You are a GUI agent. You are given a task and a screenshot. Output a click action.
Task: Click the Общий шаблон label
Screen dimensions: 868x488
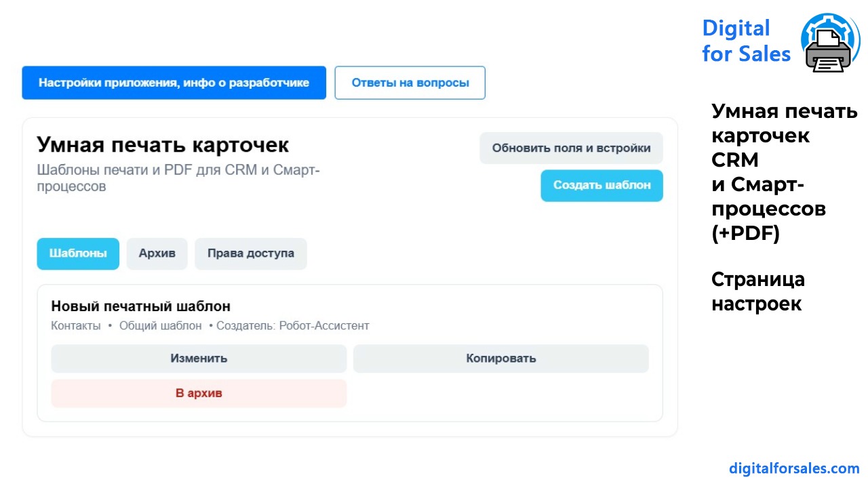pyautogui.click(x=161, y=326)
